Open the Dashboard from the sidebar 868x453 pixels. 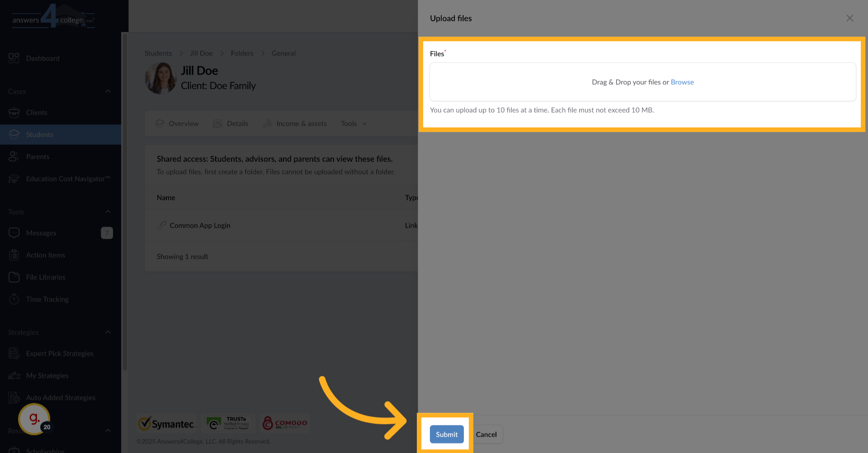click(14, 58)
